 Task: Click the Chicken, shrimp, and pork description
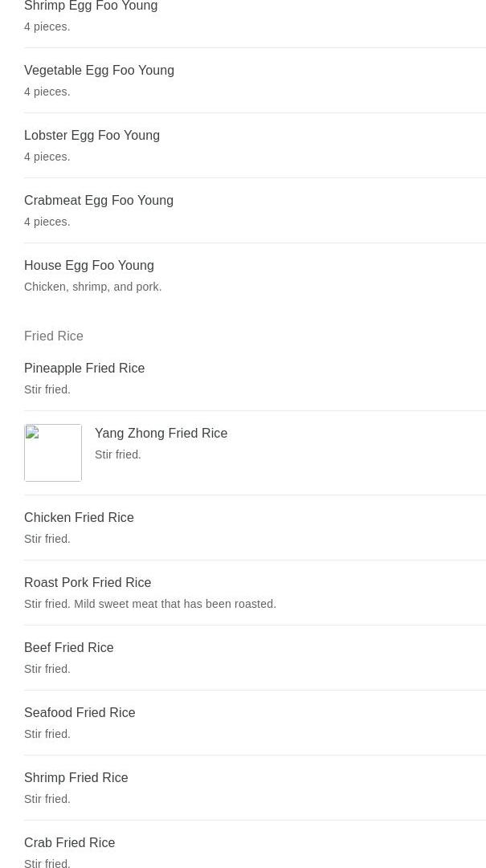point(93,287)
